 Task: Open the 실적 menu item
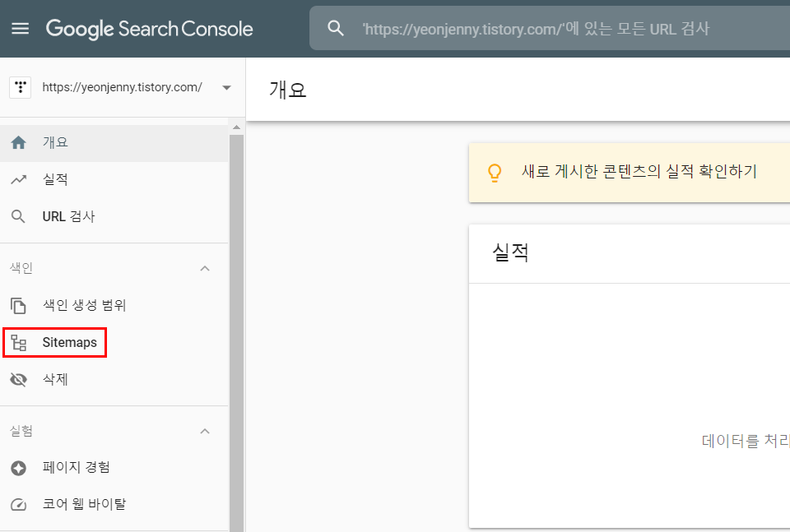[x=114, y=180]
